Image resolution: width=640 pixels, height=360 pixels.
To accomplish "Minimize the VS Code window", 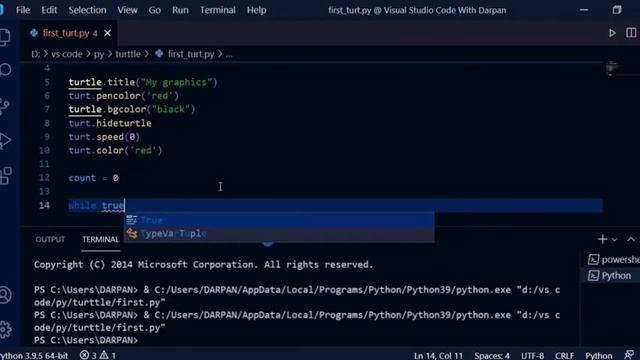I will (x=584, y=10).
